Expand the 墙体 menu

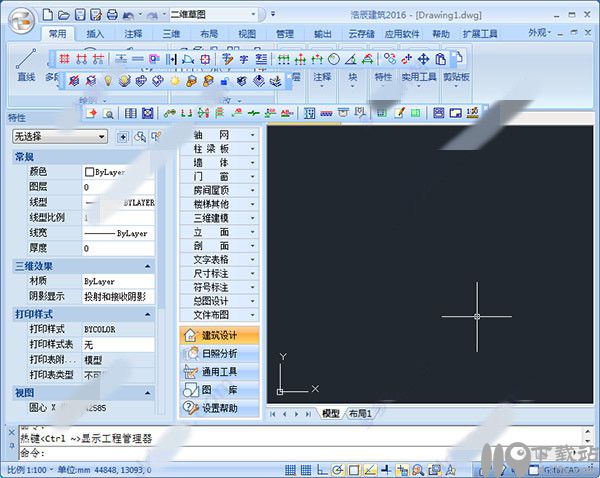(220, 163)
